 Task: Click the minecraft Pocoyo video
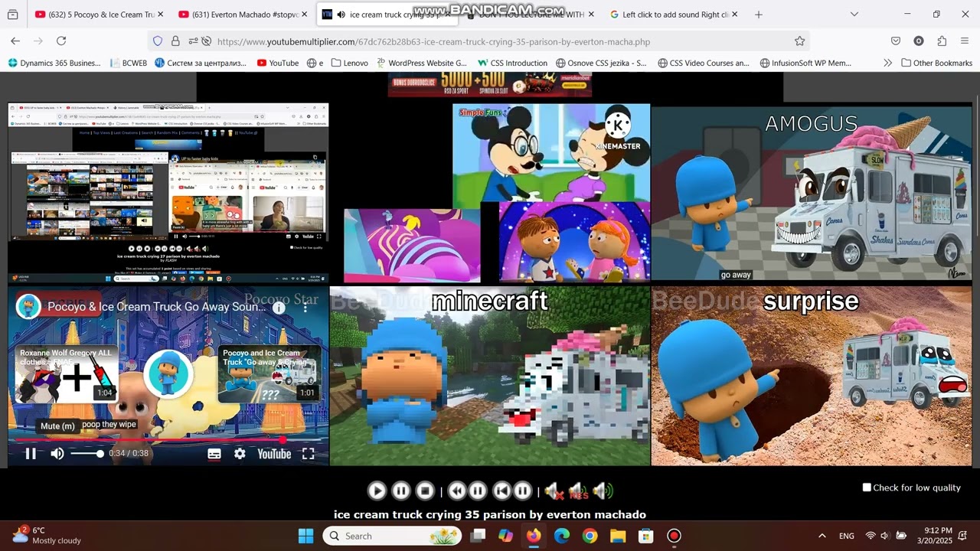pyautogui.click(x=490, y=376)
